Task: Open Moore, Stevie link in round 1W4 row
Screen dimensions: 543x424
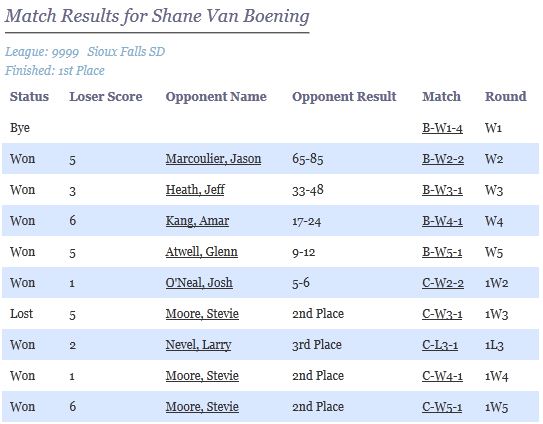Action: tap(202, 376)
